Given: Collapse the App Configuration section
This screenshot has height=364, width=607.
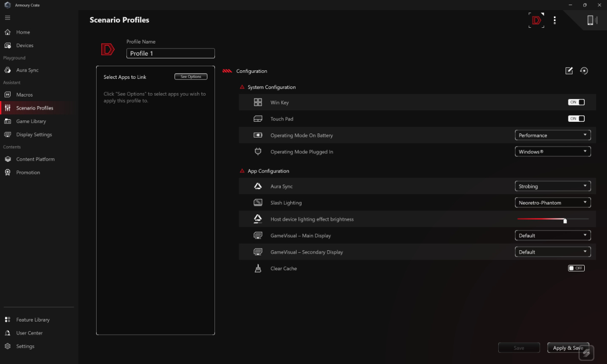Looking at the screenshot, I should 242,171.
